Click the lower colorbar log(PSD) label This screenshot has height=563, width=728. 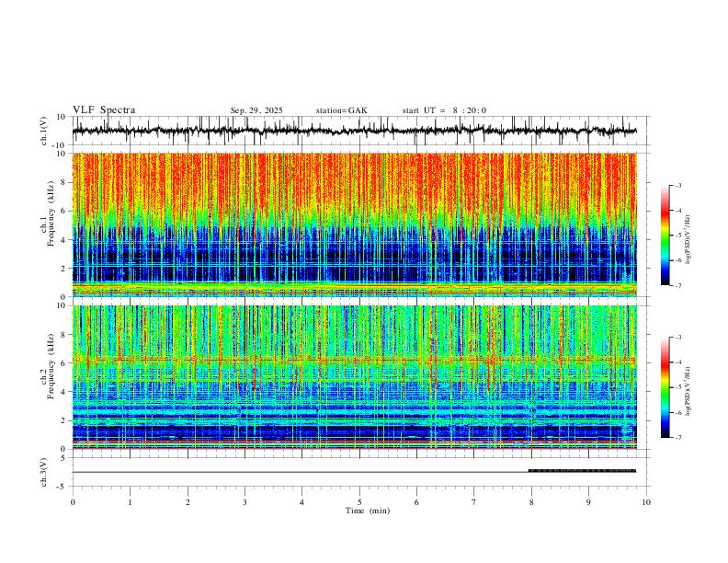pos(688,391)
